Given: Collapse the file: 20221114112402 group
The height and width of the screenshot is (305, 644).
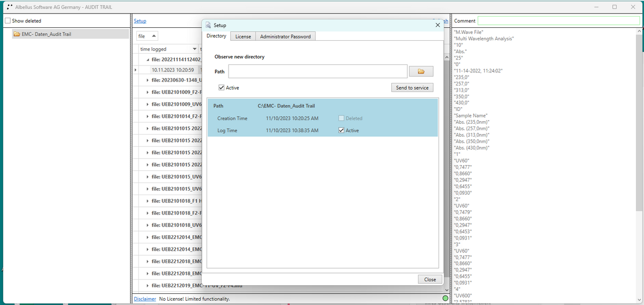Looking at the screenshot, I should [148, 59].
